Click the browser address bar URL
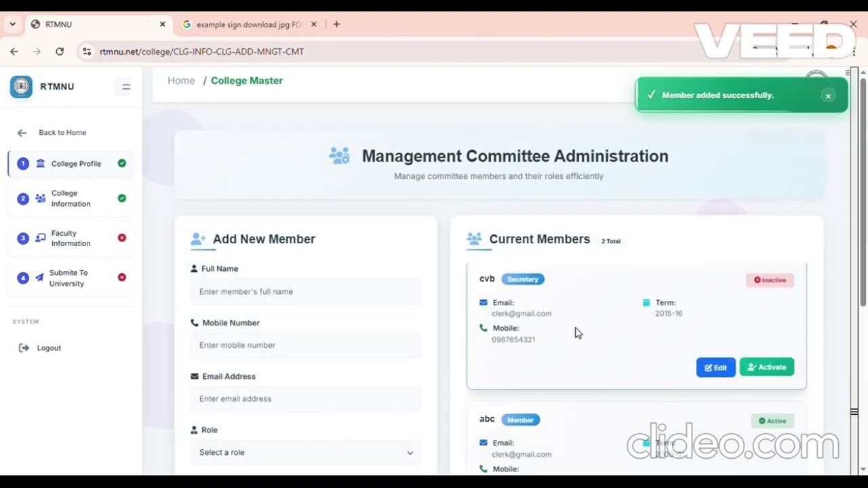This screenshot has width=868, height=488. click(201, 52)
